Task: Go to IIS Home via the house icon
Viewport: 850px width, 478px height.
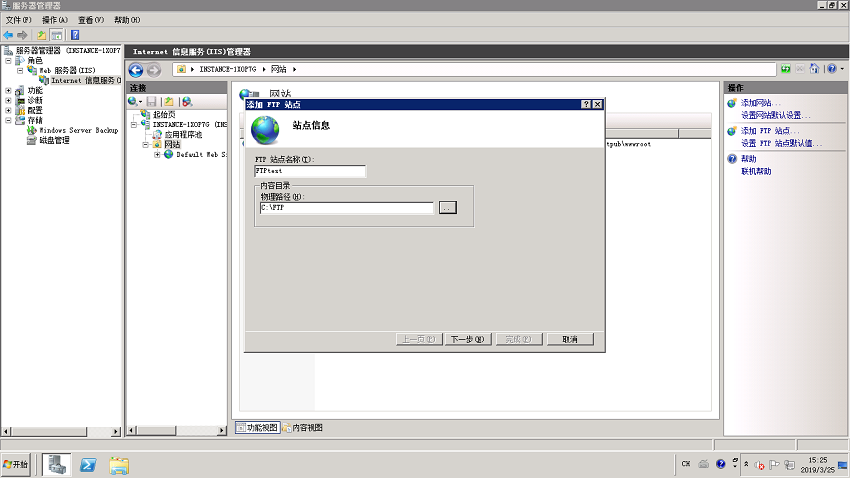Action: click(x=814, y=69)
